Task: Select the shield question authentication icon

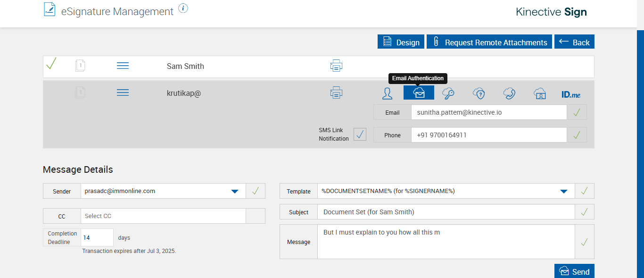Action: [x=479, y=93]
